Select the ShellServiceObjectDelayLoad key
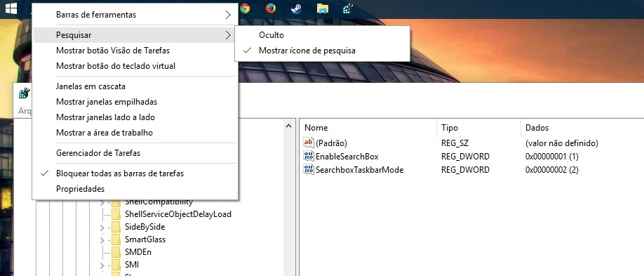The width and height of the screenshot is (644, 276). (x=178, y=214)
